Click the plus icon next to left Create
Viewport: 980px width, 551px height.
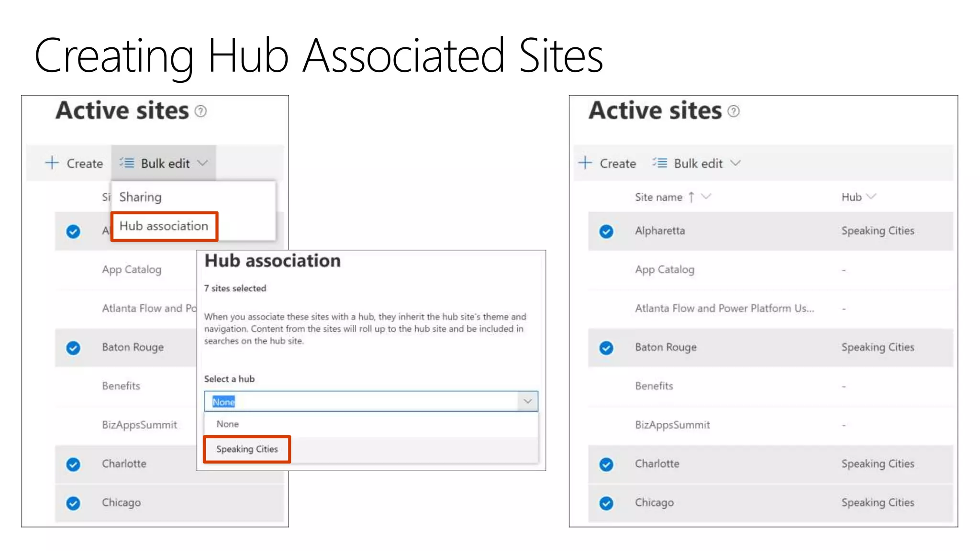point(52,163)
